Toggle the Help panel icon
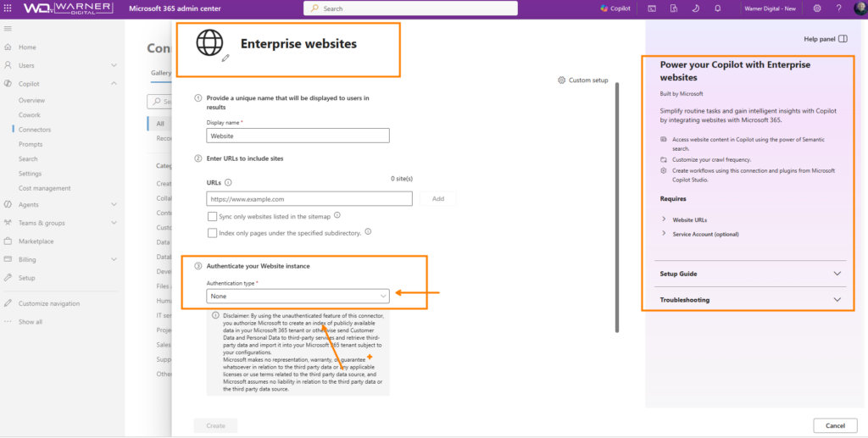 point(843,39)
